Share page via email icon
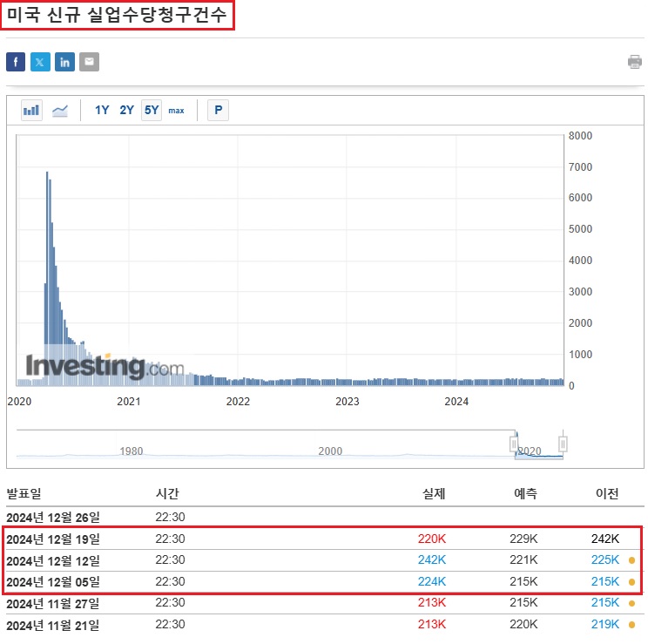Image resolution: width=648 pixels, height=644 pixels. (89, 62)
